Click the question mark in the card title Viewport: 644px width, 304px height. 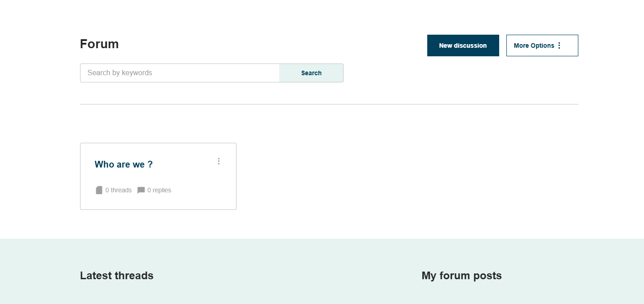[x=150, y=164]
